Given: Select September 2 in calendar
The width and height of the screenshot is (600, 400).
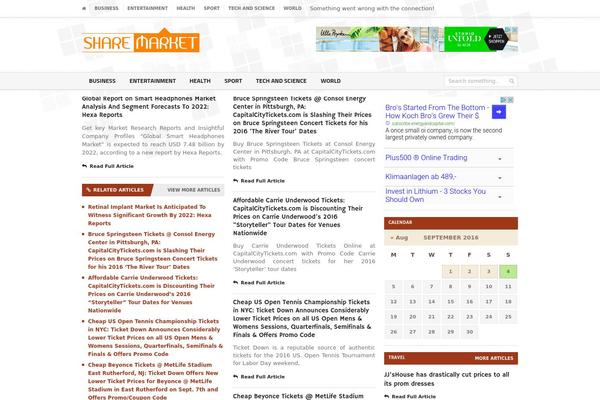Looking at the screenshot, I should click(x=470, y=271).
